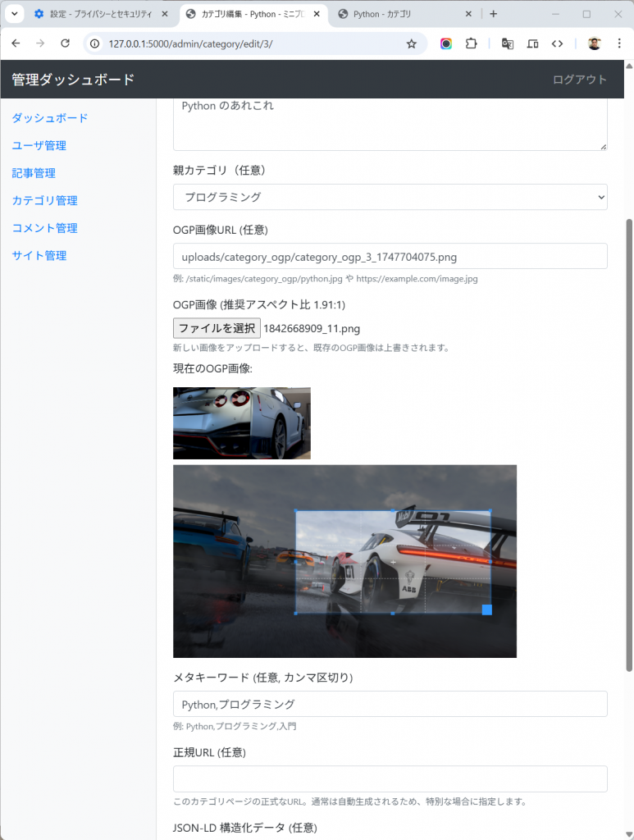Screen dimensions: 634x840
Task: Click the browser back arrow
Action: click(16, 43)
